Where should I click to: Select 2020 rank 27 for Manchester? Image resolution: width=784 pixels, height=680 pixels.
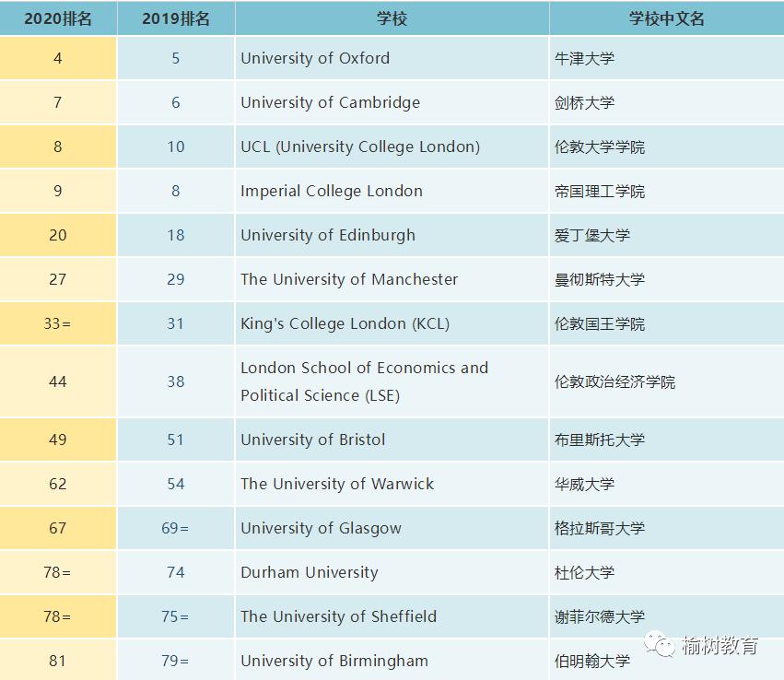pos(58,279)
